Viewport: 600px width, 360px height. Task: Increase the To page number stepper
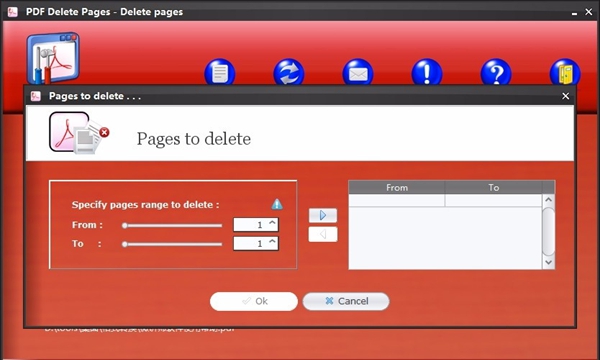tap(272, 241)
